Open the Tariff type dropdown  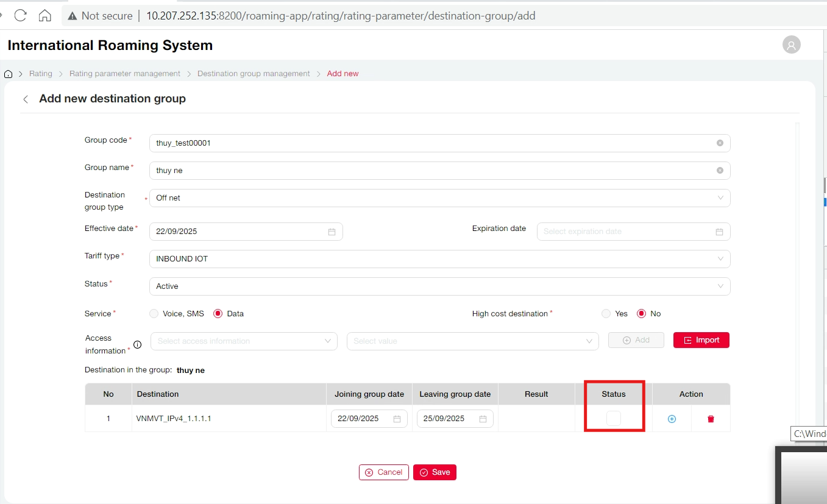click(x=439, y=259)
